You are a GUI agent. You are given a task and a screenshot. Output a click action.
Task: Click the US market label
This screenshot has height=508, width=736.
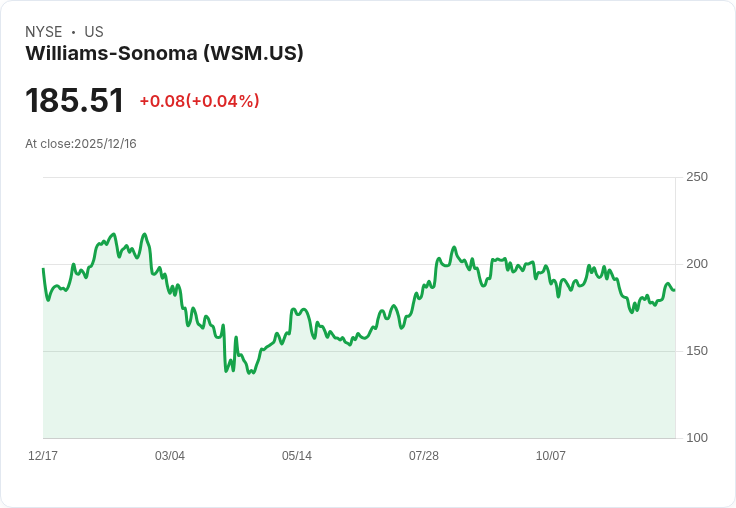pos(94,32)
